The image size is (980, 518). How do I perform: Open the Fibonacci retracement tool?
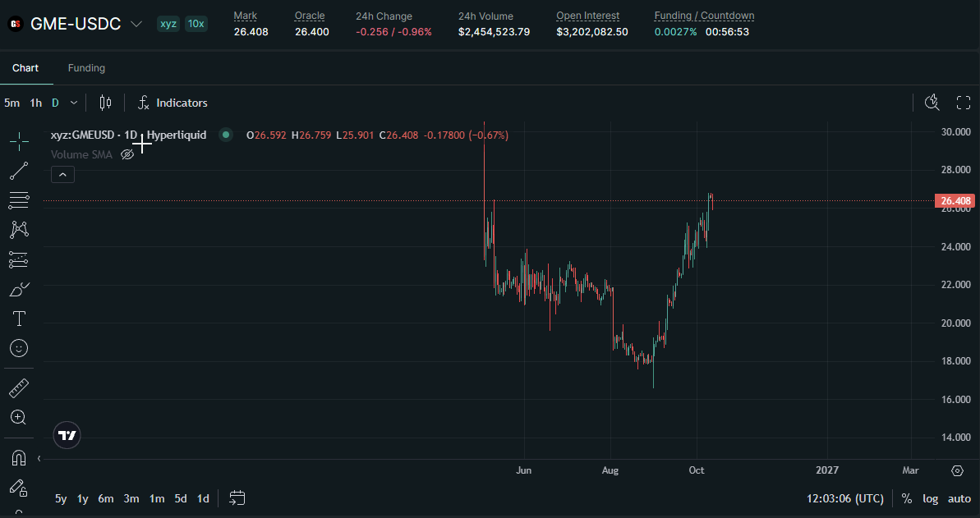coord(19,200)
